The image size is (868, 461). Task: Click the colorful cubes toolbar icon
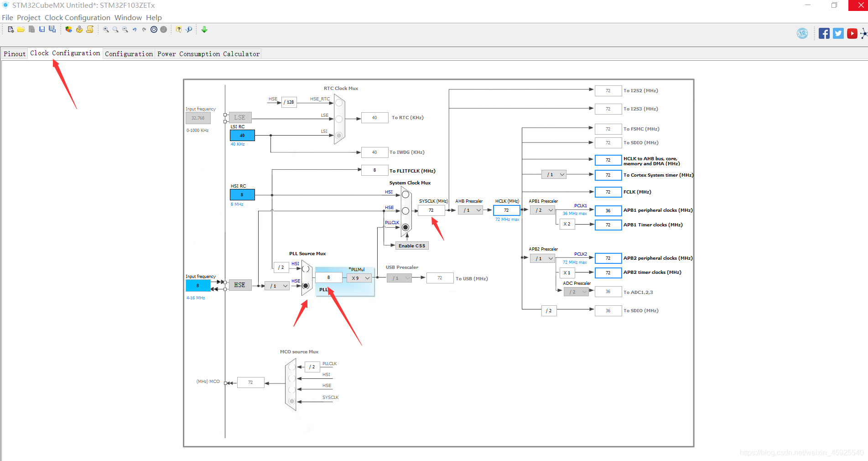click(x=68, y=30)
